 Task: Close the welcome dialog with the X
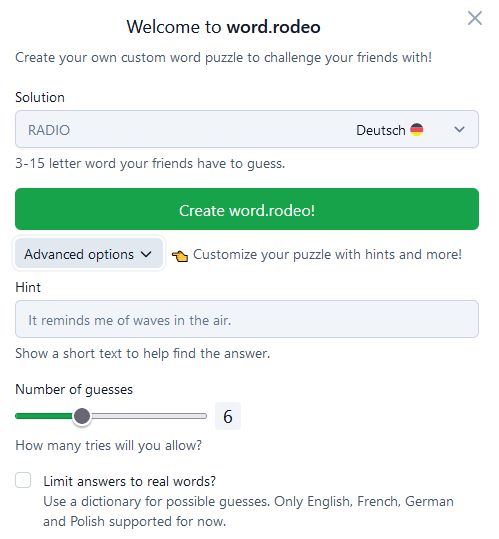[475, 18]
